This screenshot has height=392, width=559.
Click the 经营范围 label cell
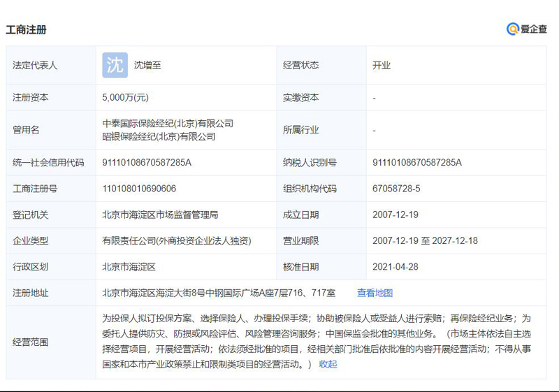[x=50, y=342]
